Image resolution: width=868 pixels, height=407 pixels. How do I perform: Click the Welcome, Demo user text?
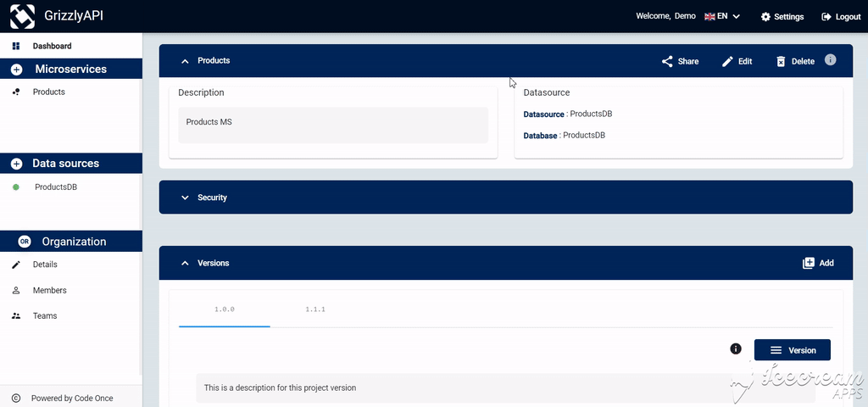tap(665, 16)
